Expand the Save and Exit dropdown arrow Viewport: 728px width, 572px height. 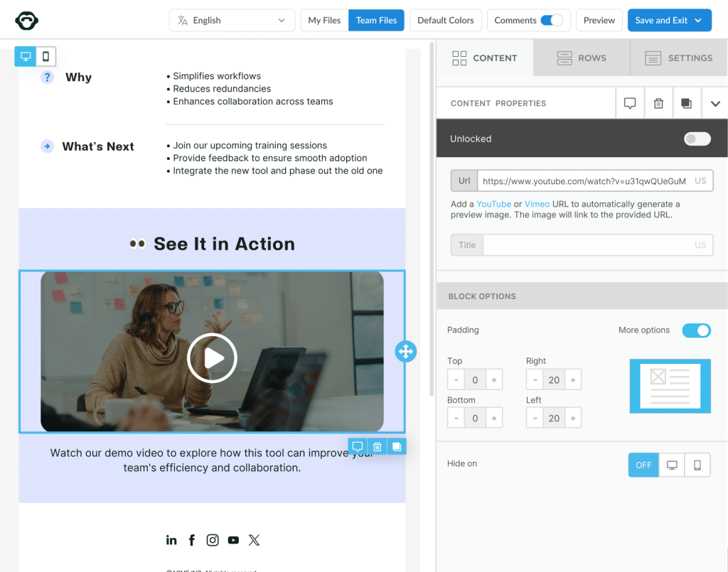(x=698, y=21)
